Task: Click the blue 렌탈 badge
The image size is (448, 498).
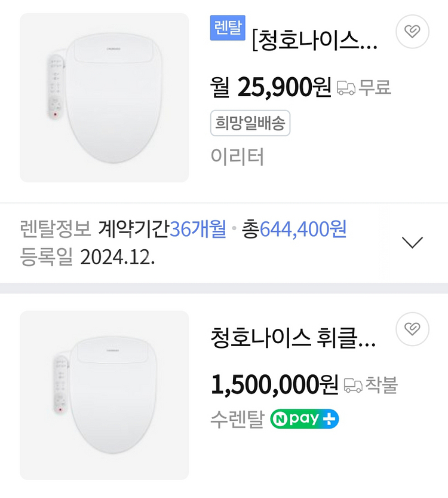Action: pos(228,28)
